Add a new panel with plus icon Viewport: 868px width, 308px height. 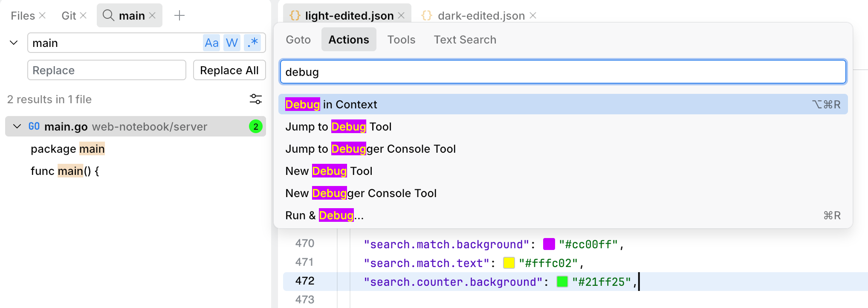(179, 16)
